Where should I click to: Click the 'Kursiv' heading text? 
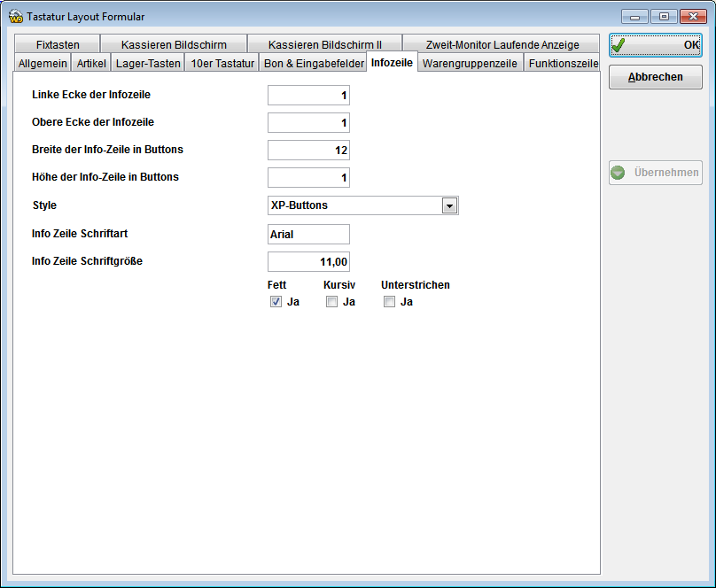339,284
